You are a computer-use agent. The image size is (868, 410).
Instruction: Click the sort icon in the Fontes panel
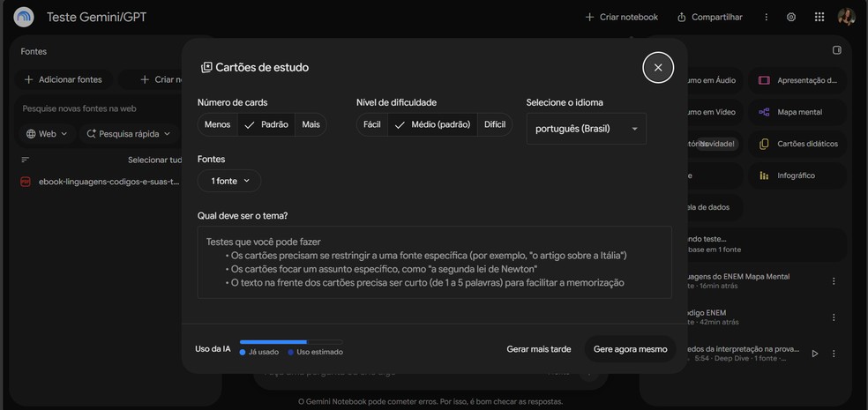[x=25, y=160]
